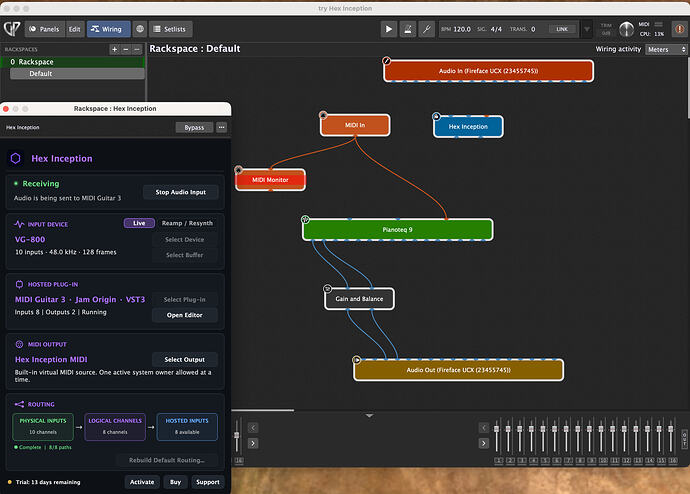The height and width of the screenshot is (494, 690).
Task: Open the tuner fork icon
Action: point(427,29)
